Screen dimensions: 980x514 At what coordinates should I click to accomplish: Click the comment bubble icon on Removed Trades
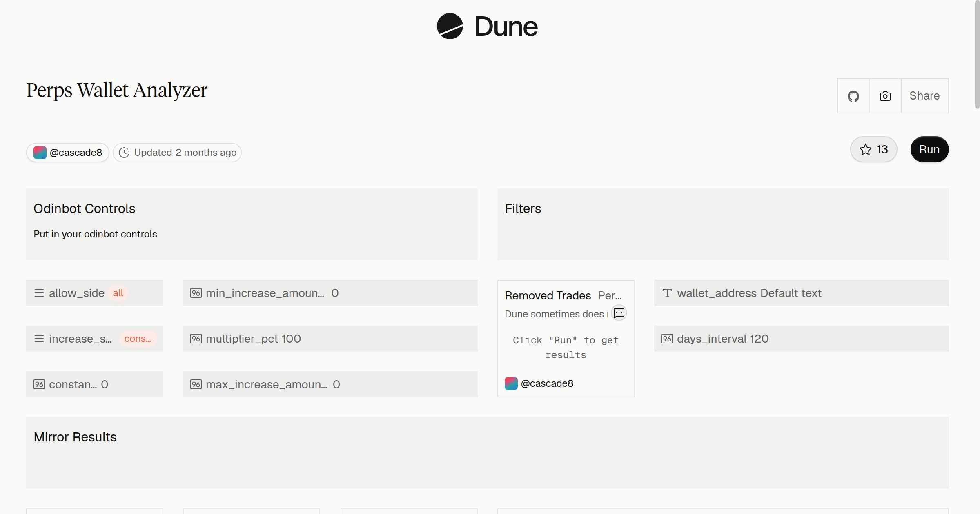(619, 313)
